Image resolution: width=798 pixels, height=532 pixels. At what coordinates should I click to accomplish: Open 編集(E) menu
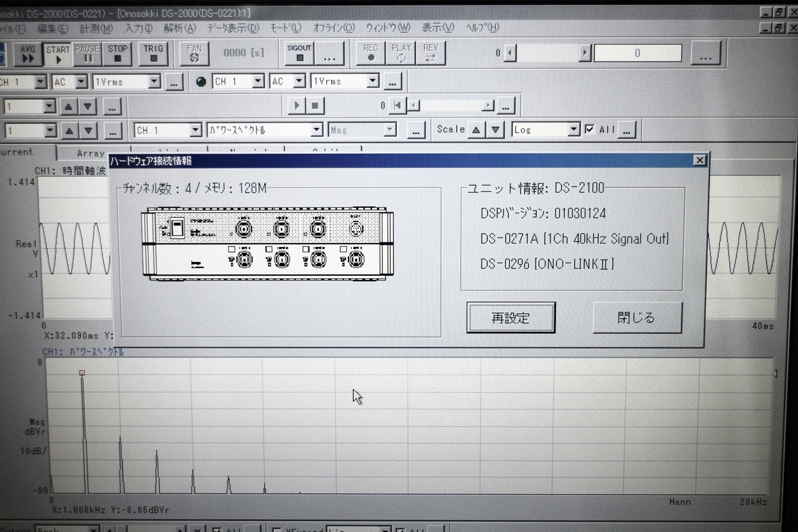point(52,29)
